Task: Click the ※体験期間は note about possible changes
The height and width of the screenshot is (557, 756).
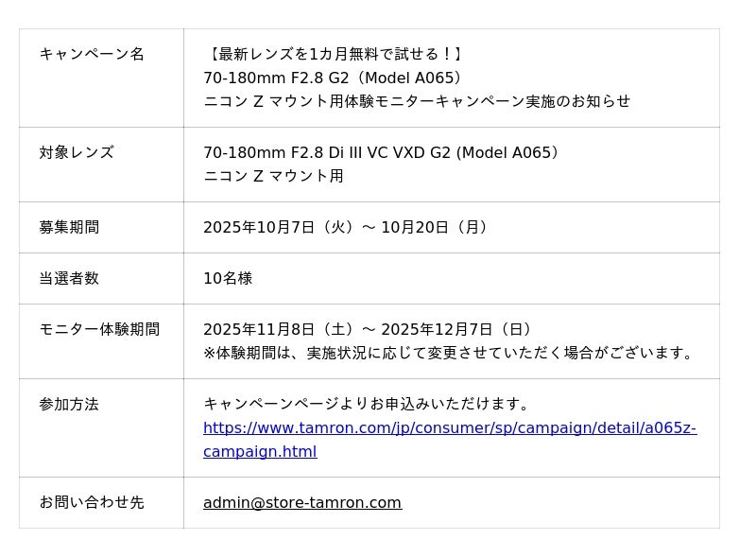Action: tap(452, 353)
